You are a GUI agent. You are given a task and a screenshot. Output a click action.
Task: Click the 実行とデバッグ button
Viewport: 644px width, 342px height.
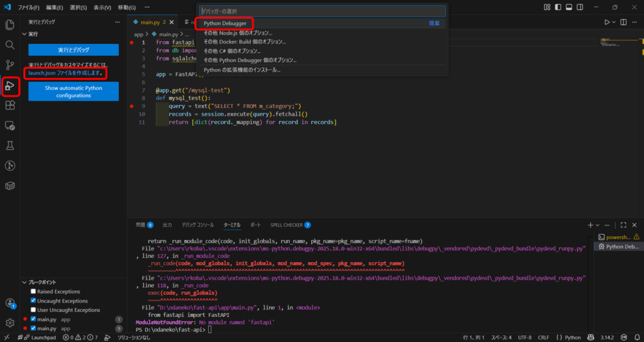click(x=74, y=50)
